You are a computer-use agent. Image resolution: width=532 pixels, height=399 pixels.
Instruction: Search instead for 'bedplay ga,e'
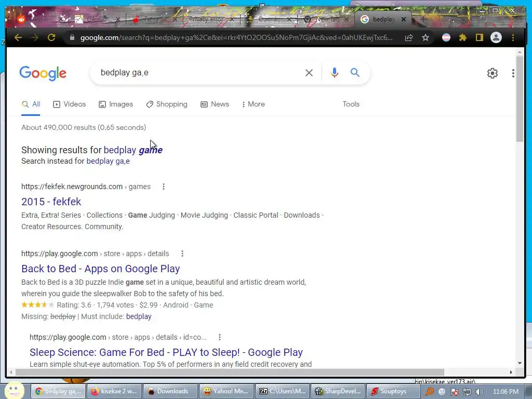point(108,161)
